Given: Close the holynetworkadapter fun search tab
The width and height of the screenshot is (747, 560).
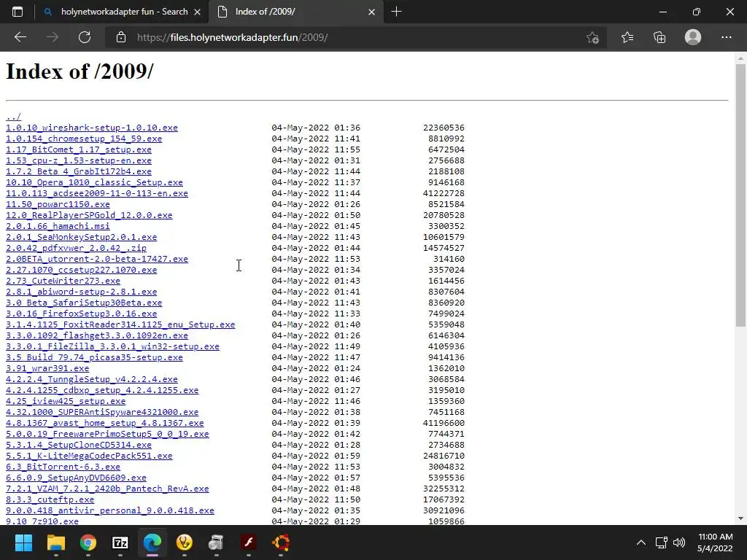Looking at the screenshot, I should click(x=197, y=12).
